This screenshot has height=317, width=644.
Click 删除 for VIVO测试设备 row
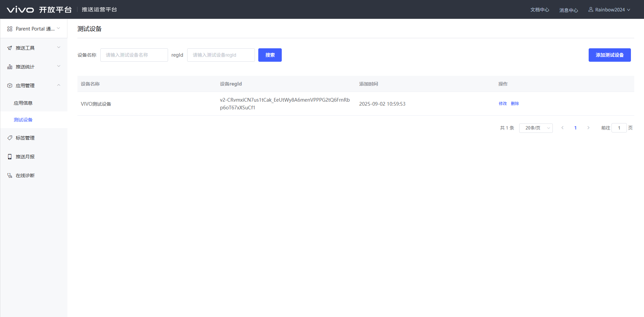(515, 104)
